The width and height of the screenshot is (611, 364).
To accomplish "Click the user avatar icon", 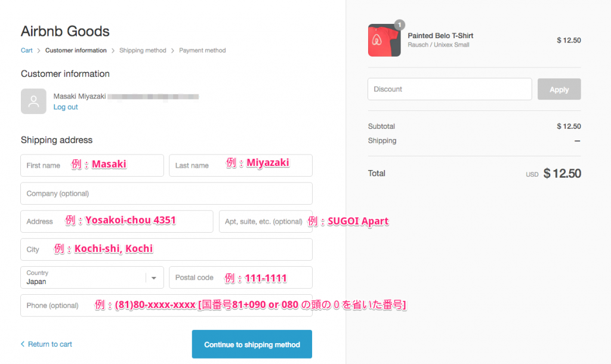I will 33,101.
